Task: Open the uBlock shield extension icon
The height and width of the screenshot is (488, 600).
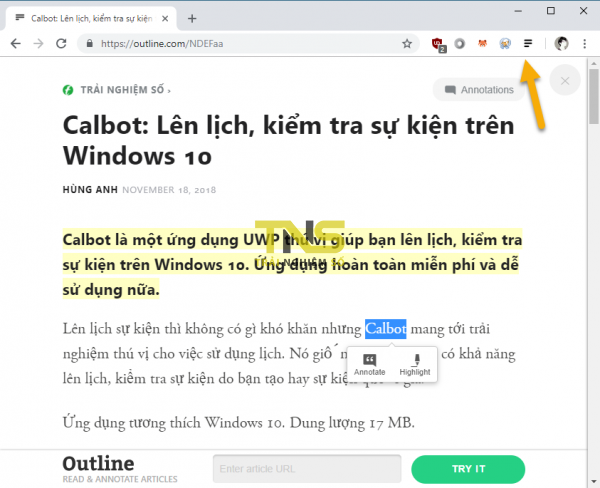Action: click(x=438, y=44)
